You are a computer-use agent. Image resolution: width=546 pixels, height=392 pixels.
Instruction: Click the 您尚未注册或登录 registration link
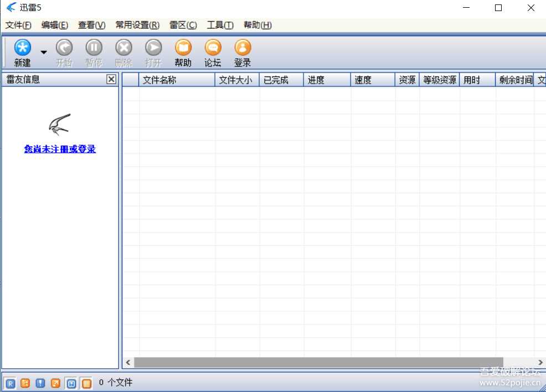click(x=59, y=149)
